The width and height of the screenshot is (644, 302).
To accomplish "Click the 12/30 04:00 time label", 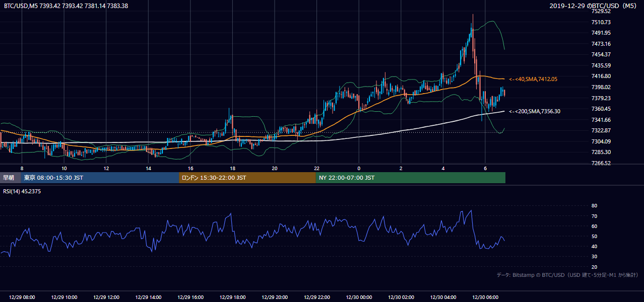I will click(443, 297).
